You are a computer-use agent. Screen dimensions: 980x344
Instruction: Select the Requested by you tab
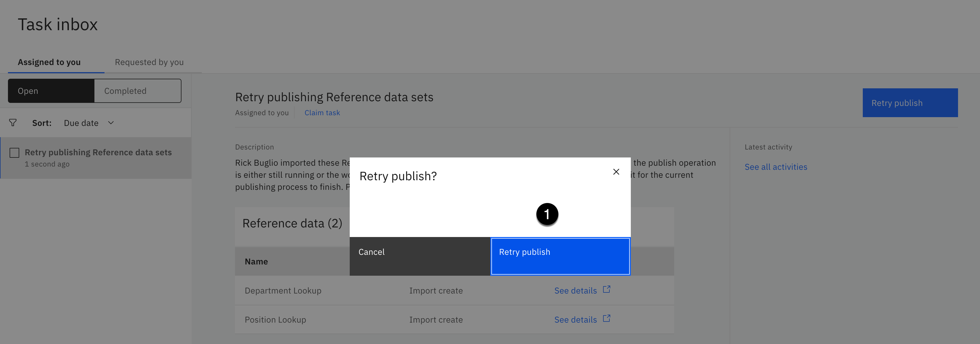tap(149, 62)
